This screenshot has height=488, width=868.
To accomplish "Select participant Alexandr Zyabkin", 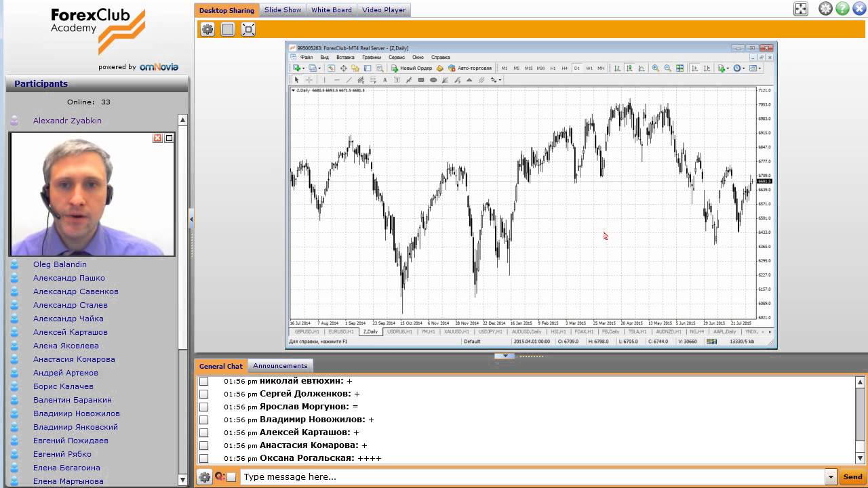I will click(67, 121).
